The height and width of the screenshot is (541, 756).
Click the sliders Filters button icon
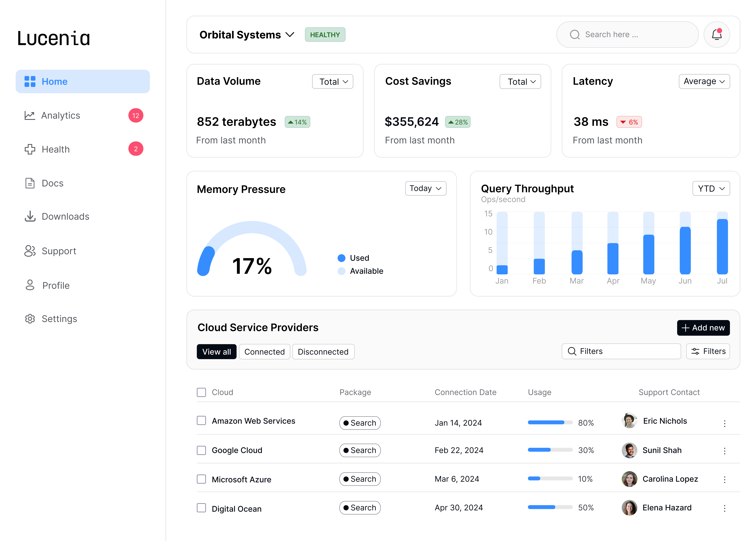(x=695, y=351)
